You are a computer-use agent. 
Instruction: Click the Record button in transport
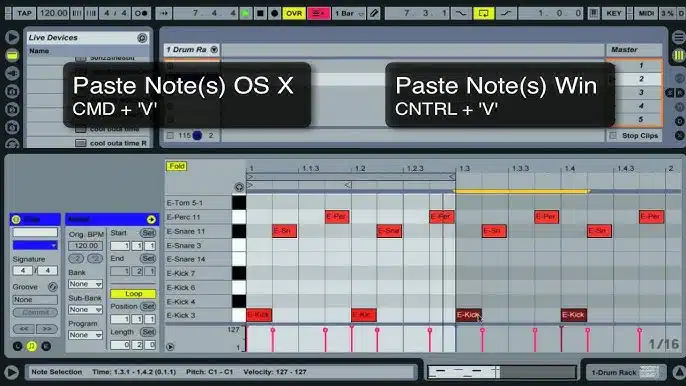(x=274, y=13)
